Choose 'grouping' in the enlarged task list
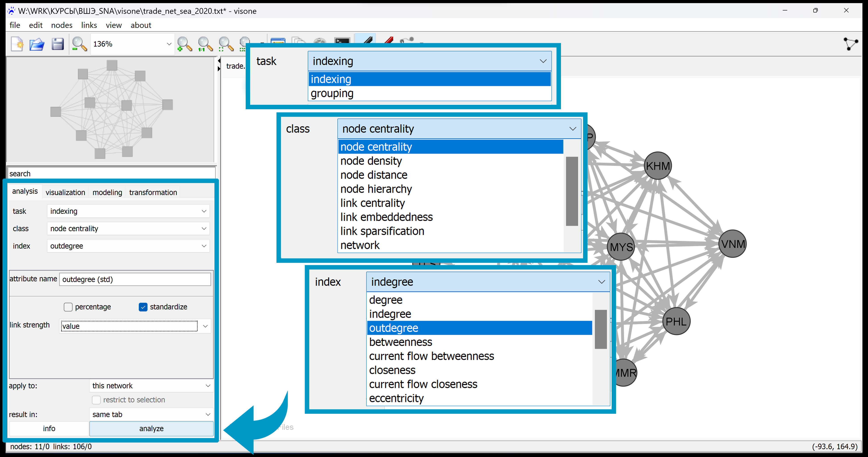The height and width of the screenshot is (457, 868). point(430,93)
